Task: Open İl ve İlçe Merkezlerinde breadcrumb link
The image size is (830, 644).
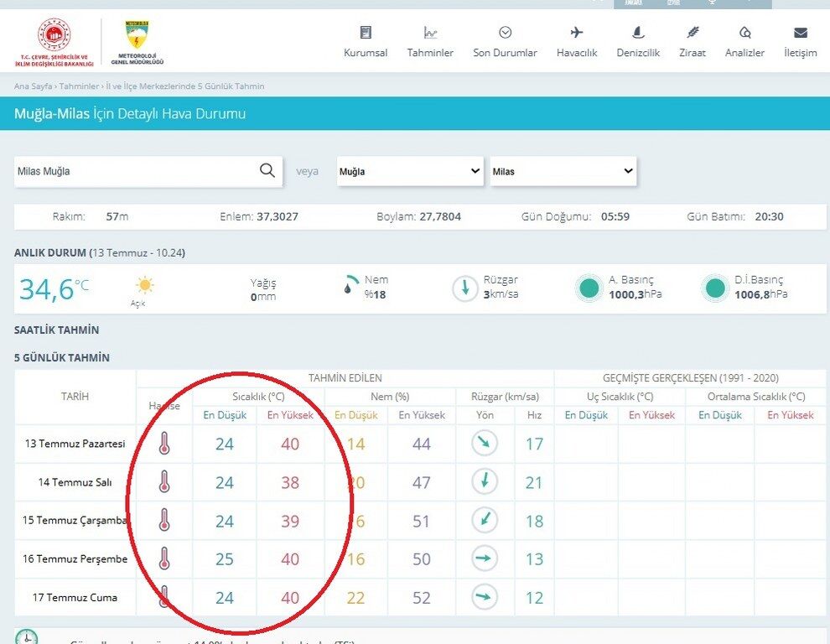Action: point(184,86)
